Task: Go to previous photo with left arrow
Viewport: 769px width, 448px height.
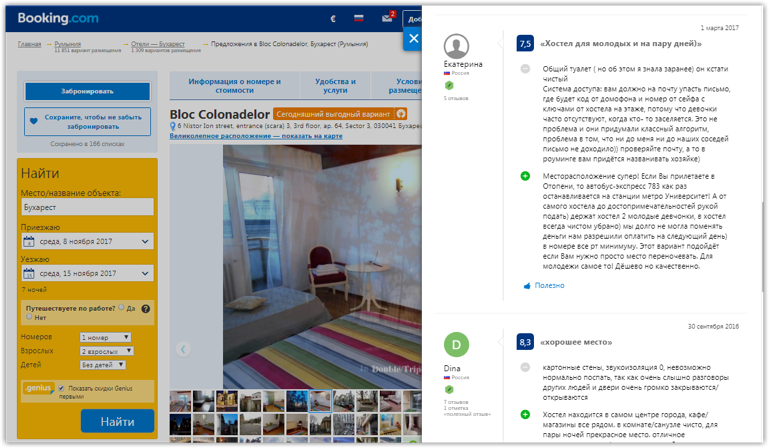Action: (183, 349)
